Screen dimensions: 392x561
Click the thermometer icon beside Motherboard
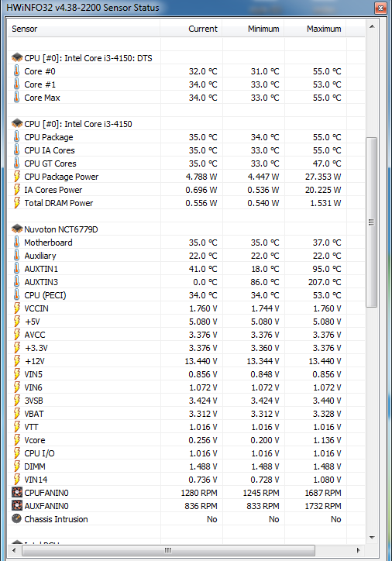pyautogui.click(x=16, y=243)
